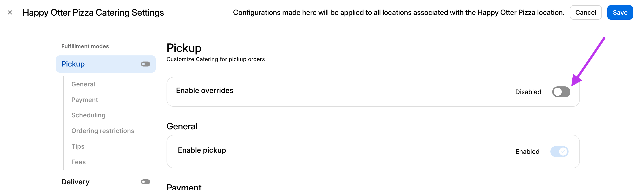This screenshot has height=190, width=644.
Task: Open the Ordering restrictions section
Action: (103, 131)
